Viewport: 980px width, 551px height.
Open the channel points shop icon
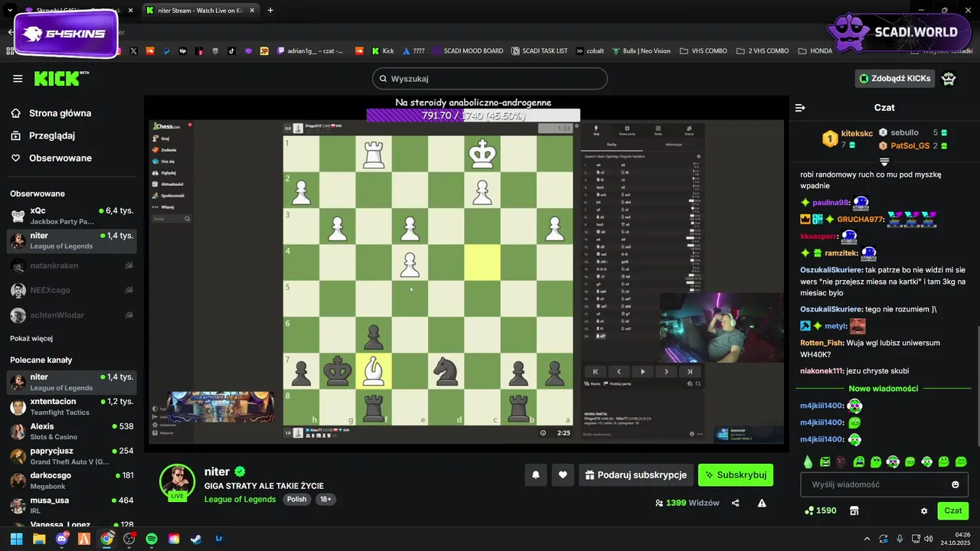(x=854, y=510)
